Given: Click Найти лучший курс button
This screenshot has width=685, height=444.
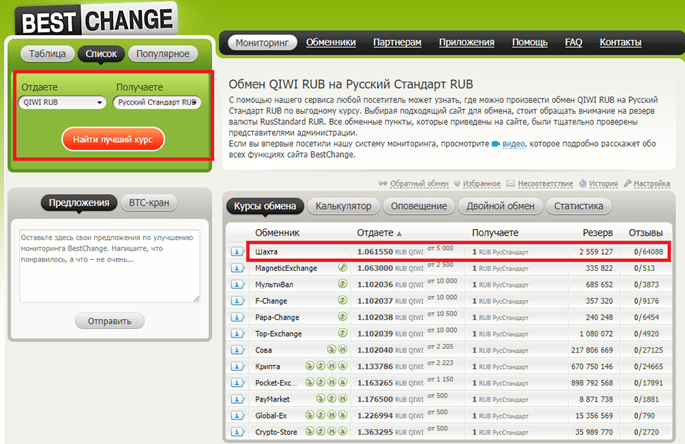Looking at the screenshot, I should (113, 139).
